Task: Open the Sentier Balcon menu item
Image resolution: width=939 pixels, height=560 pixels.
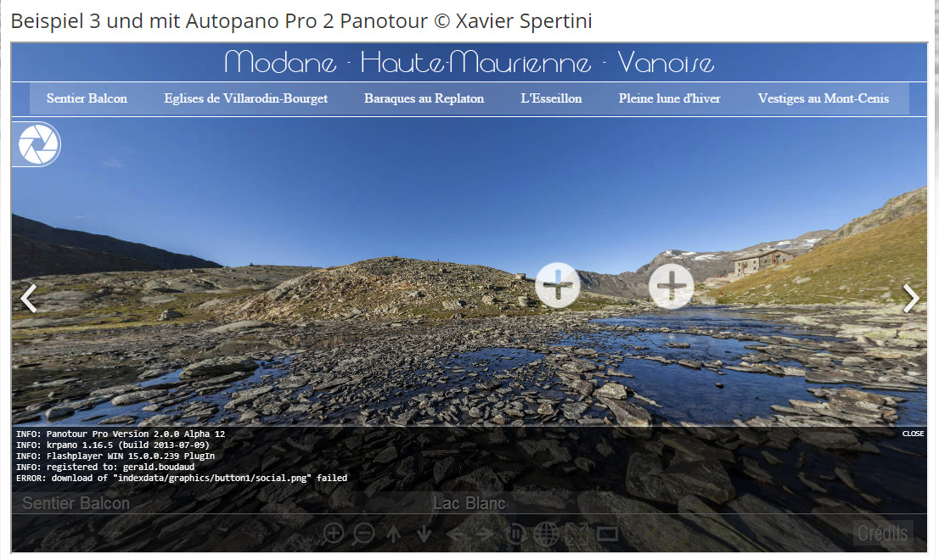Action: (87, 98)
